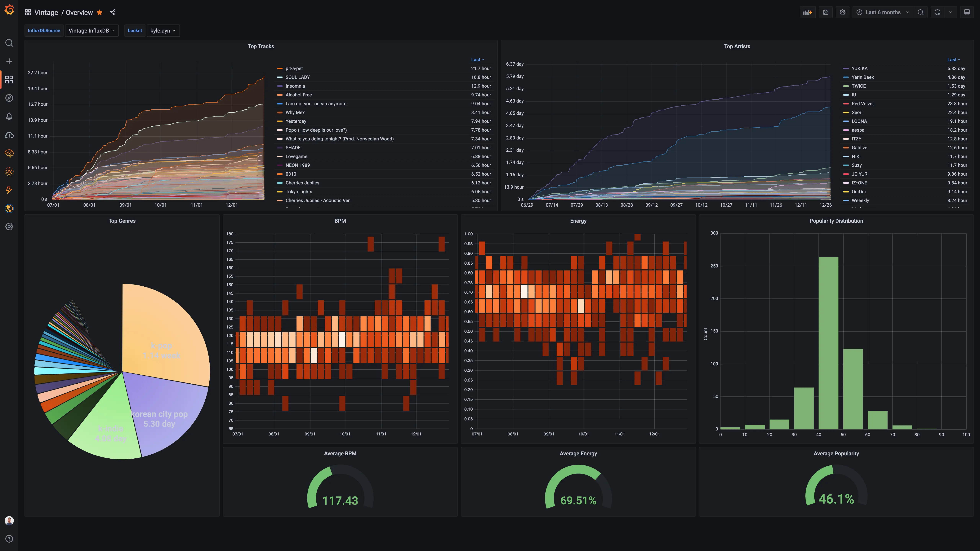Open the kyle.ayn bucket dropdown
Screen dimensions: 980x551
coord(163,30)
